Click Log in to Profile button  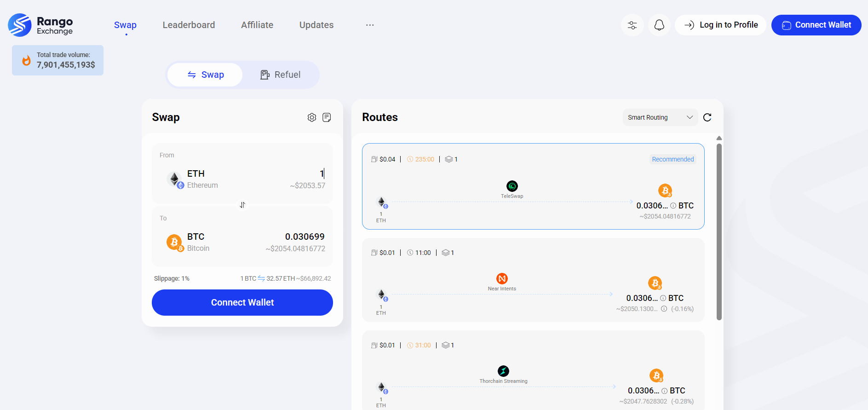click(x=720, y=25)
